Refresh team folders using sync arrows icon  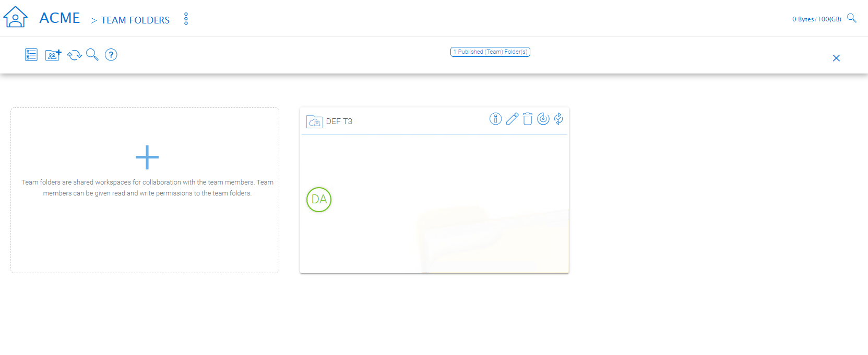[x=75, y=55]
